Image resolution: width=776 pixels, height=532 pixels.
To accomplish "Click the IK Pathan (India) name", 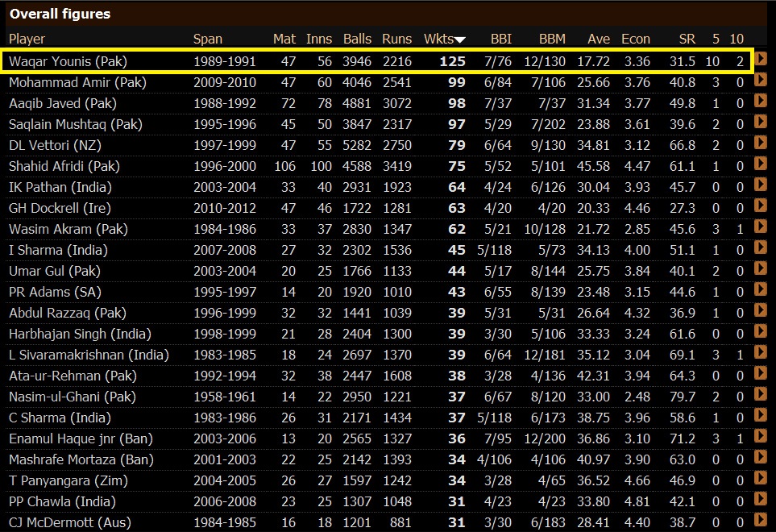I will [60, 187].
